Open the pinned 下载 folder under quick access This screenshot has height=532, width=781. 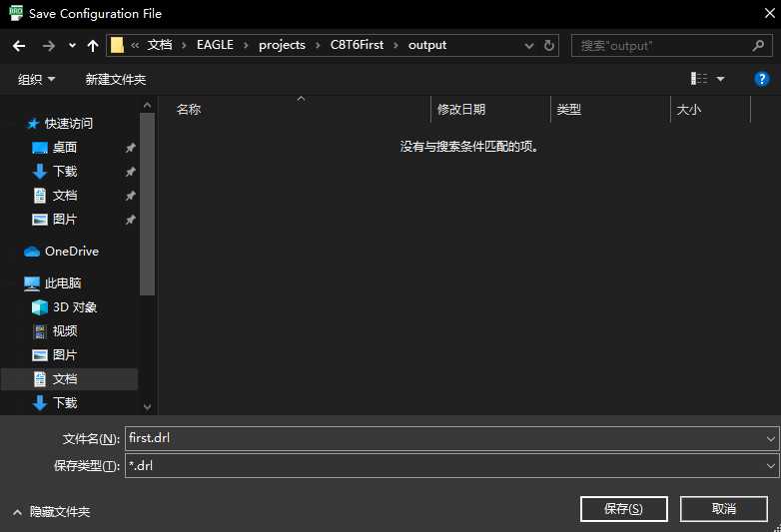click(x=65, y=172)
